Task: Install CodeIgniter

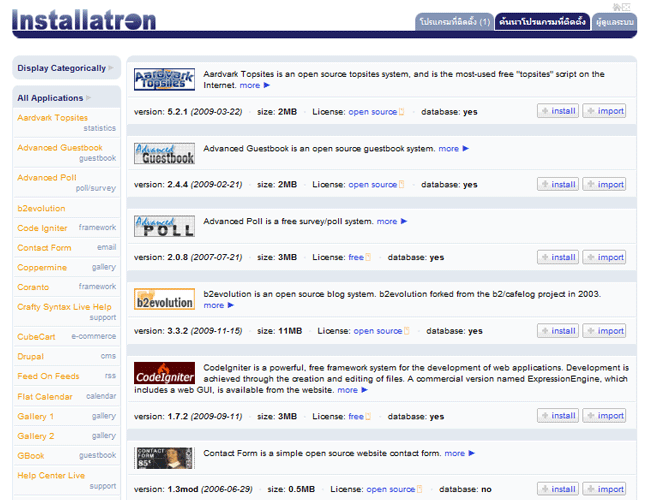Action: (558, 415)
